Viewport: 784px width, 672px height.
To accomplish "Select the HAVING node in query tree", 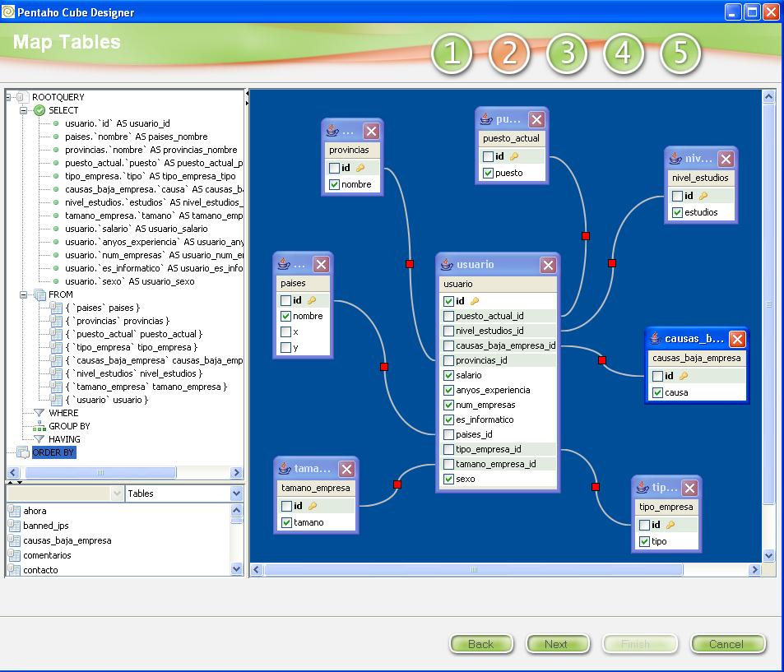I will (x=64, y=439).
